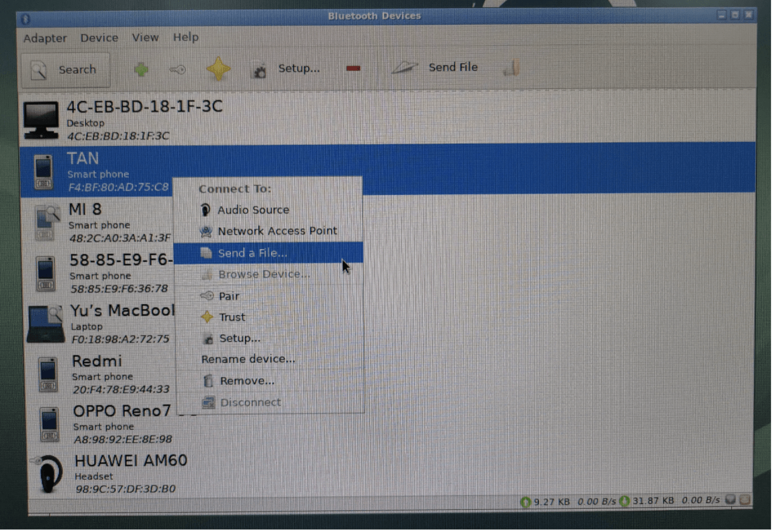Click the green plus add device icon
774x532 pixels.
click(141, 70)
